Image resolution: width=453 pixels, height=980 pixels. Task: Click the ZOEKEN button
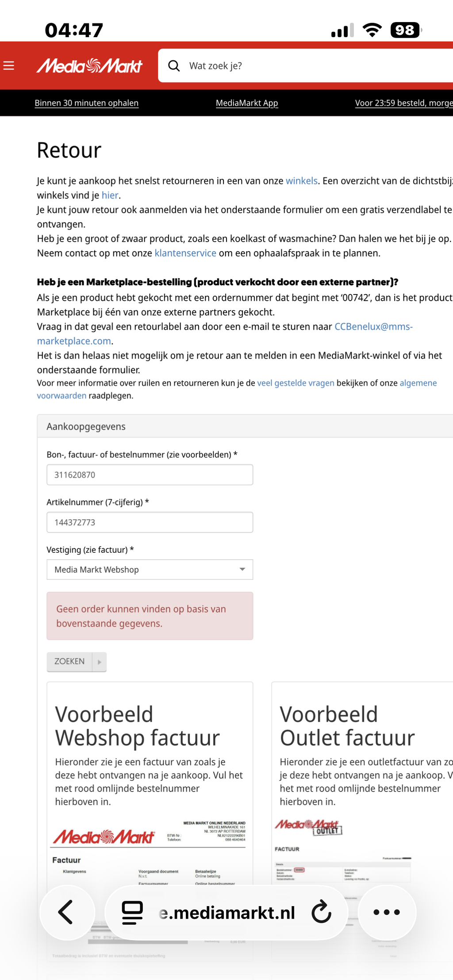pyautogui.click(x=69, y=662)
